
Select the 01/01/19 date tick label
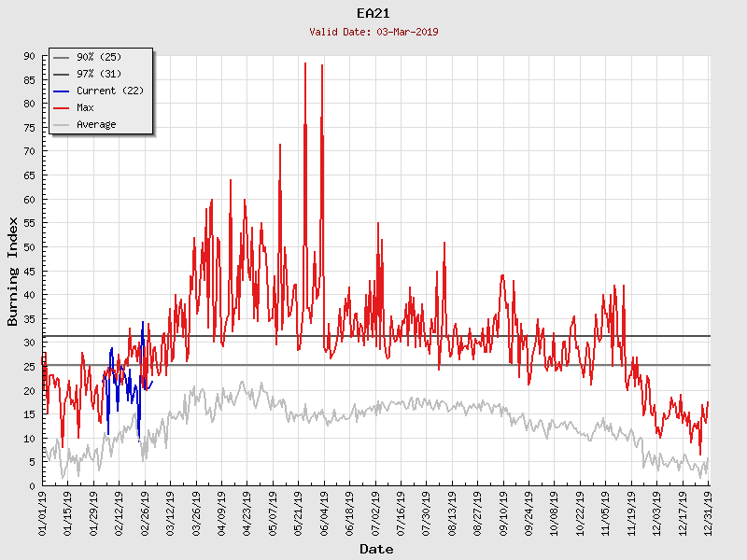point(44,512)
